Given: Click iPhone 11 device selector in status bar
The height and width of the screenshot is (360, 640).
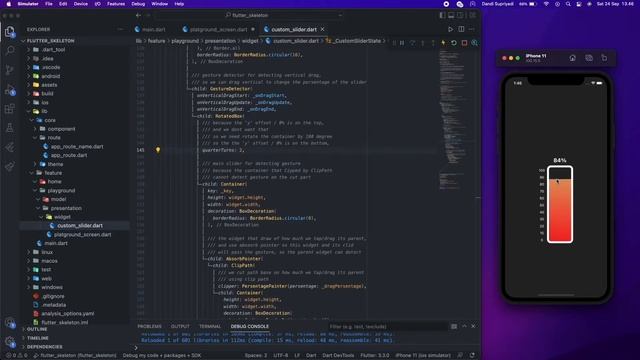Looking at the screenshot, I should [x=422, y=356].
